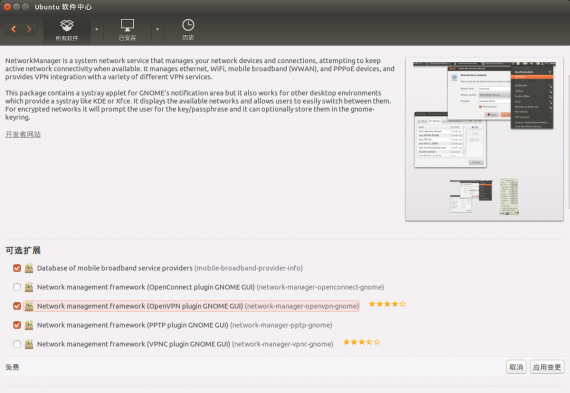Maximize the Ubuntu Software Center window
Screen dimensions: 570x393
[x=25, y=7]
